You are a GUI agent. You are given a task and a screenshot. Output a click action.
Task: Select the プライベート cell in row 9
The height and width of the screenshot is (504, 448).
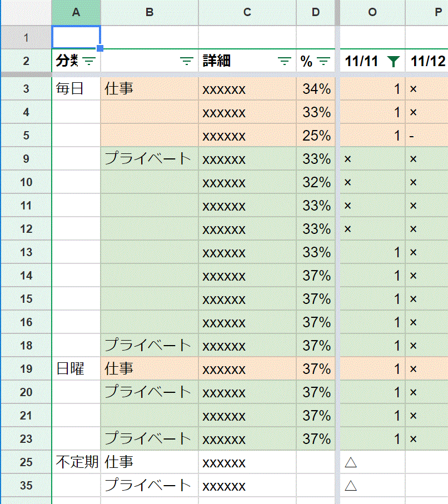[x=149, y=158]
